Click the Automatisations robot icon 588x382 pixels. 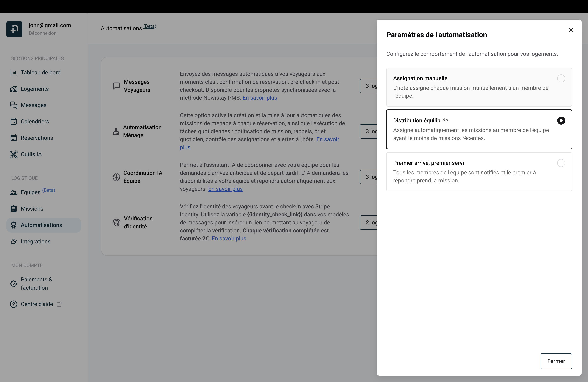coord(14,225)
